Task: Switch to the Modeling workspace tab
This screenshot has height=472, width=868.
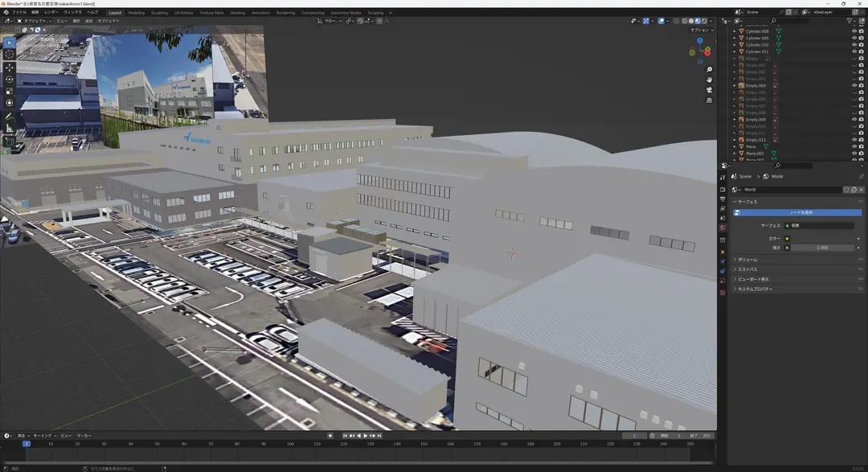Action: [x=136, y=13]
